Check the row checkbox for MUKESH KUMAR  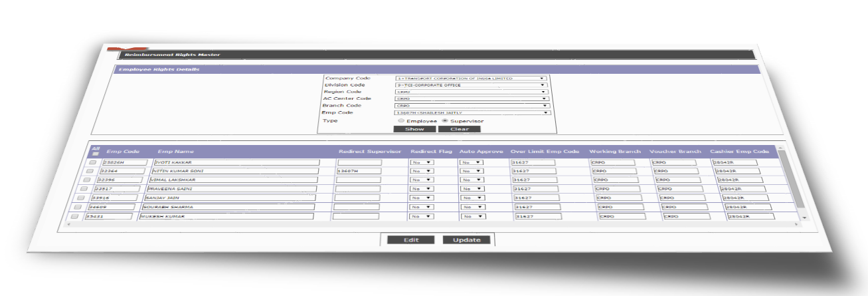pos(74,217)
